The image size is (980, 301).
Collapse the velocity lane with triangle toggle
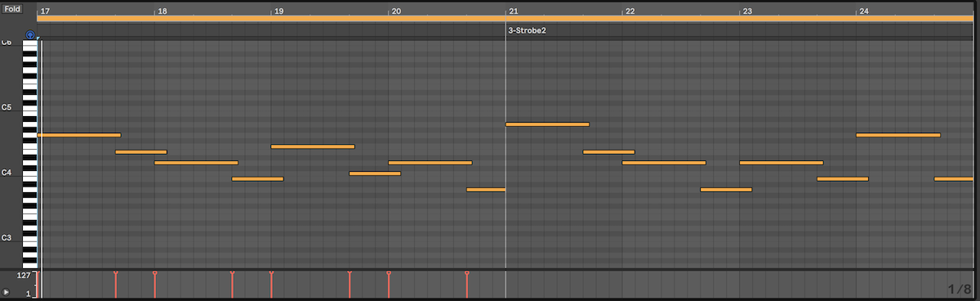(7, 292)
